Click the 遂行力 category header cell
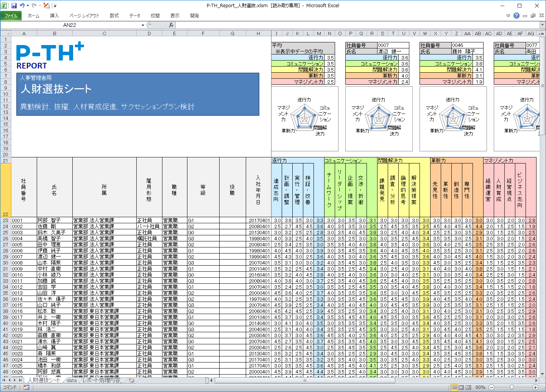The height and width of the screenshot is (392, 546). (298, 160)
